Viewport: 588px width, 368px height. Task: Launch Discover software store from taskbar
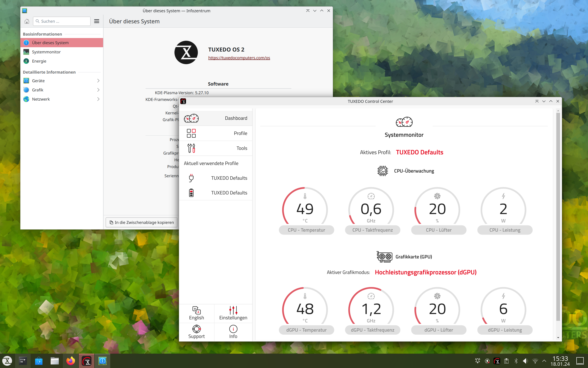click(39, 361)
